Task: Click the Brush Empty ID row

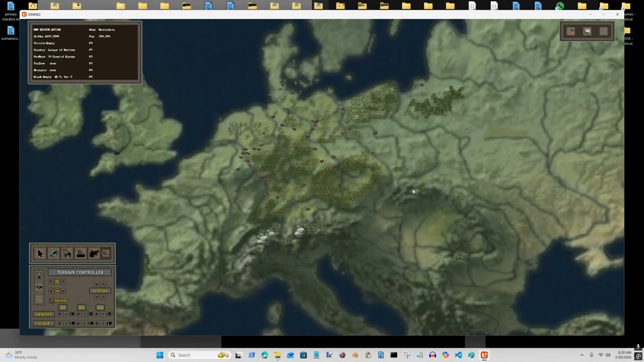Action: tap(53, 77)
